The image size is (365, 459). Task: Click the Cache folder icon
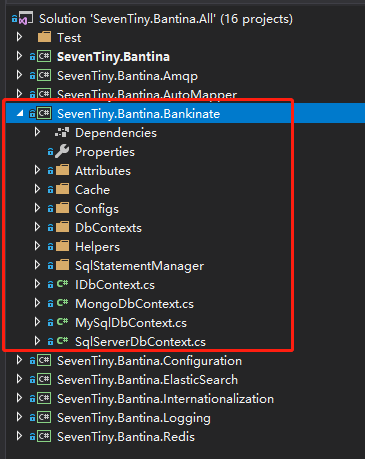62,189
